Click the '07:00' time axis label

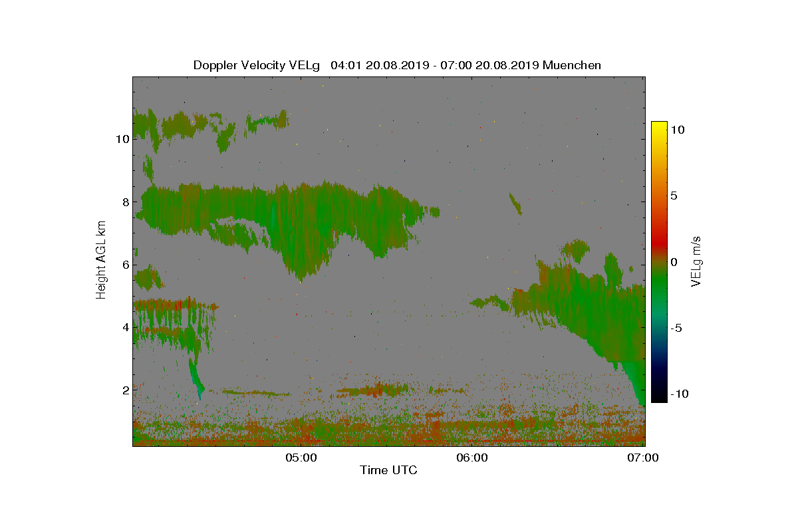tap(644, 458)
